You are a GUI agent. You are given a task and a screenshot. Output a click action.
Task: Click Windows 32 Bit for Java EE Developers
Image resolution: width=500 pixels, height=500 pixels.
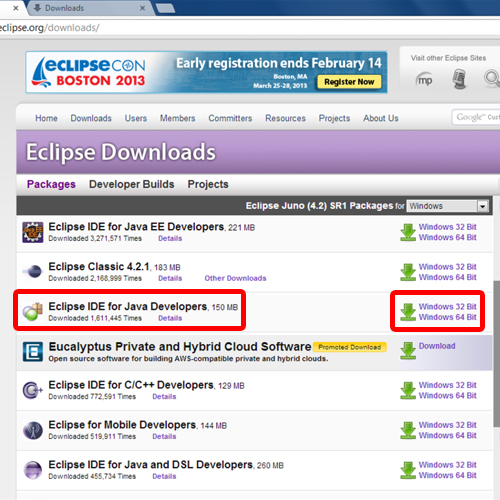pyautogui.click(x=448, y=227)
